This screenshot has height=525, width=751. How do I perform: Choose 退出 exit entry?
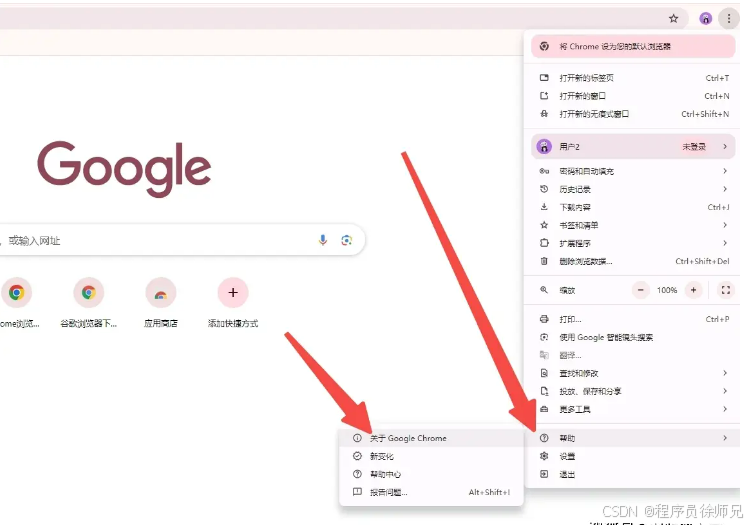(x=633, y=474)
